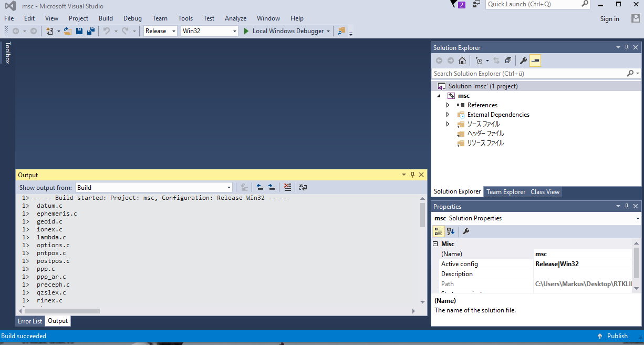Viewport: 644px width, 345px height.
Task: Switch to the Error List tab
Action: (30, 321)
